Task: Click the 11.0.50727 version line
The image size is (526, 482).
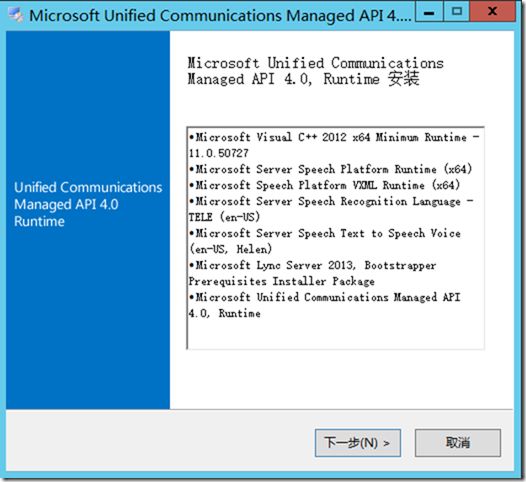Action: (218, 153)
